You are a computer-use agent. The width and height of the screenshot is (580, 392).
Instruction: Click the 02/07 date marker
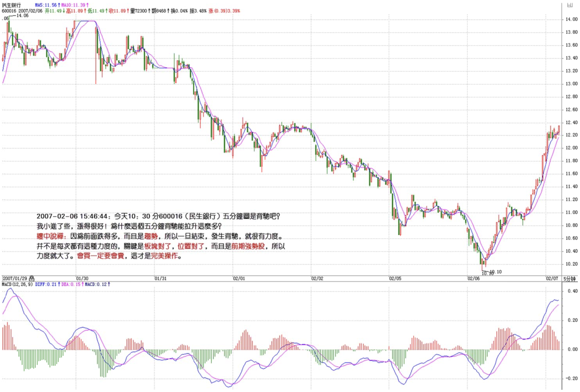(x=552, y=278)
